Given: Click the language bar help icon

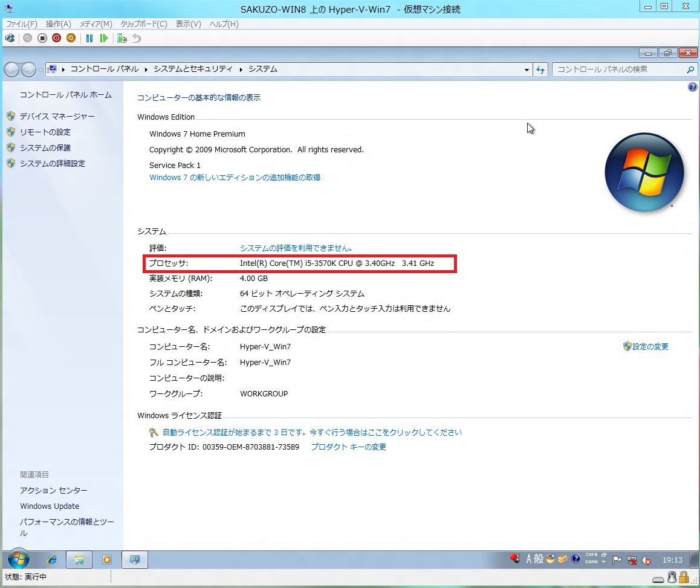Looking at the screenshot, I should [x=576, y=559].
